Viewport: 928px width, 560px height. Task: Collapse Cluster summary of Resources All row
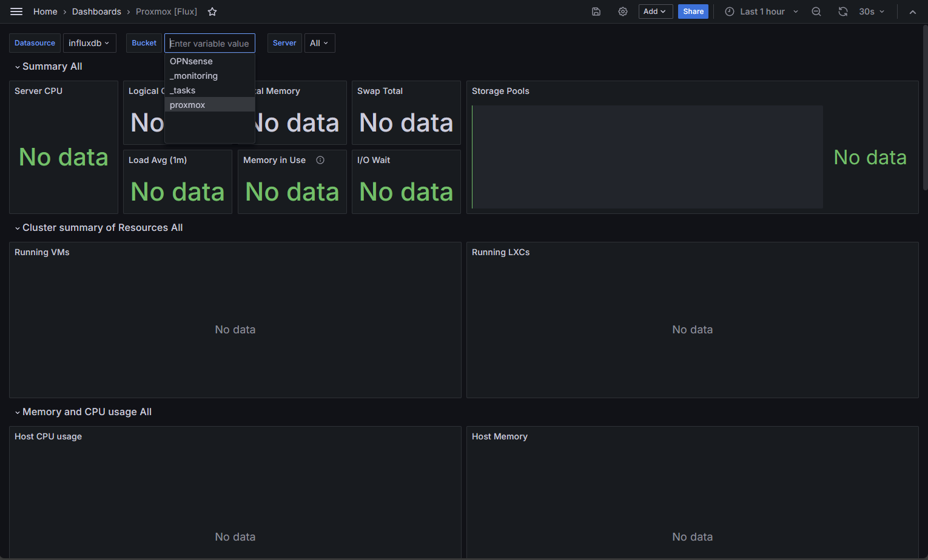coord(98,227)
